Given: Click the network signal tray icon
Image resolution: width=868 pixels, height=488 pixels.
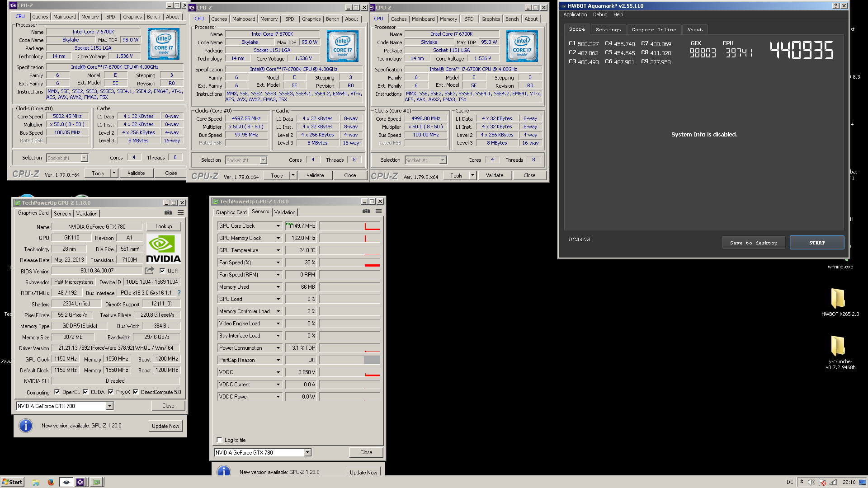Looking at the screenshot, I should [x=833, y=482].
